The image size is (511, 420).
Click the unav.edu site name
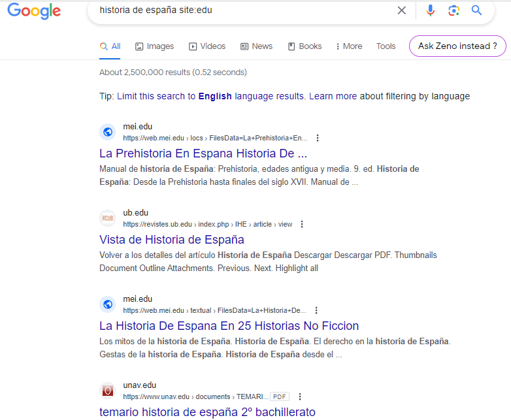(139, 385)
